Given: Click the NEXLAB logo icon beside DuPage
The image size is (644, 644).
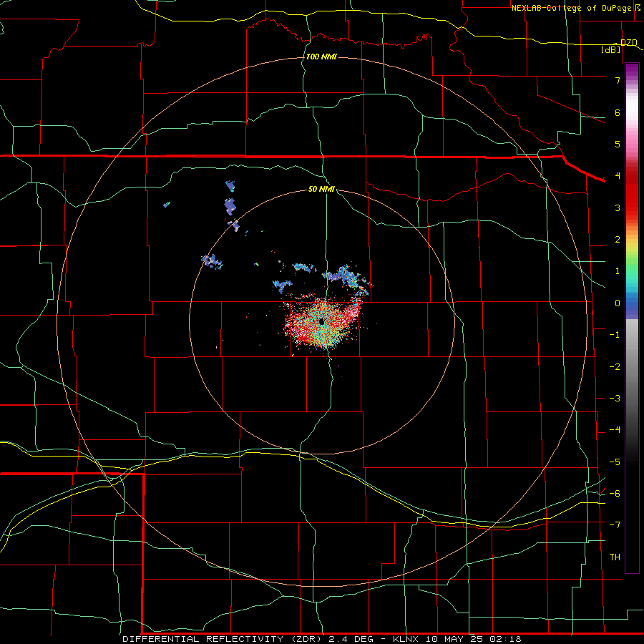Looking at the screenshot, I should click(x=637, y=7).
